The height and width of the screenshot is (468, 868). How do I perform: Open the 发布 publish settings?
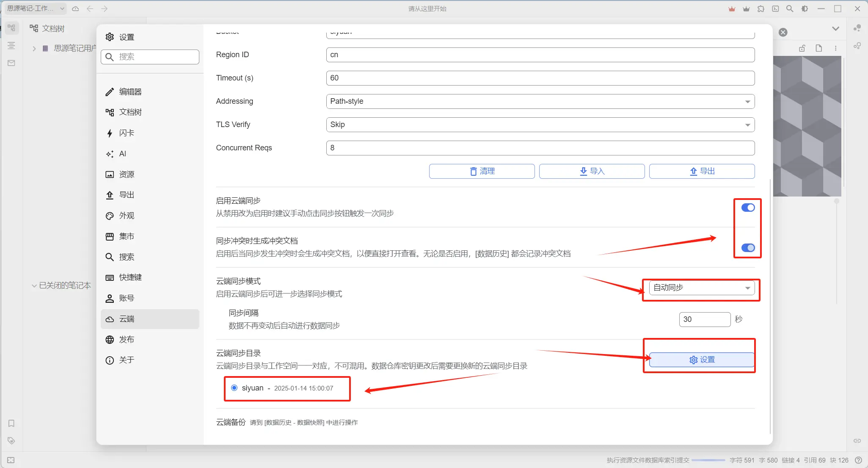click(x=150, y=340)
